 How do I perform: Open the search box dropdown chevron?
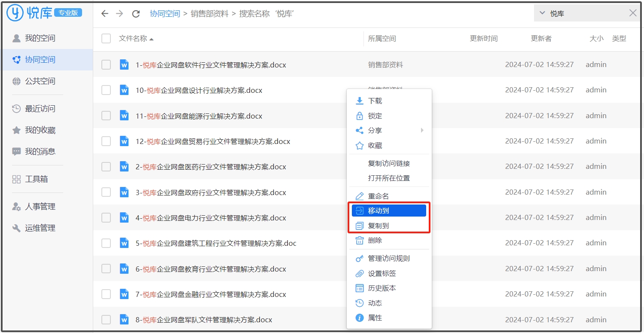tap(542, 13)
